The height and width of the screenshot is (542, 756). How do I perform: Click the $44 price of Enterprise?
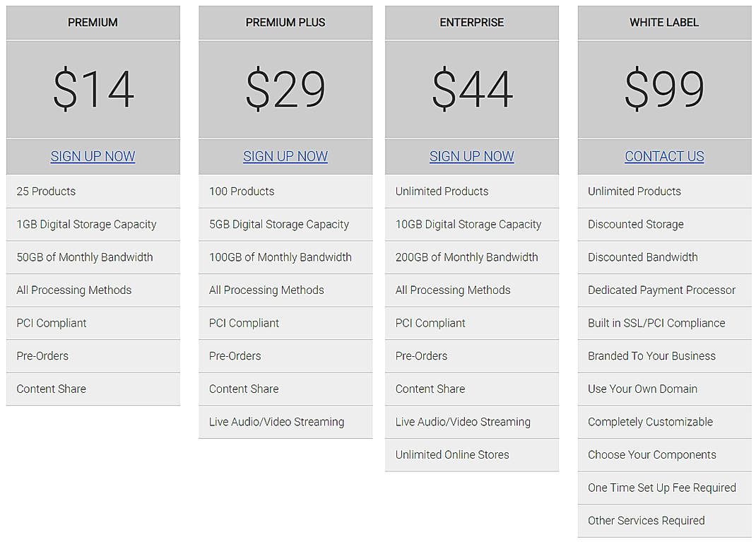(471, 88)
